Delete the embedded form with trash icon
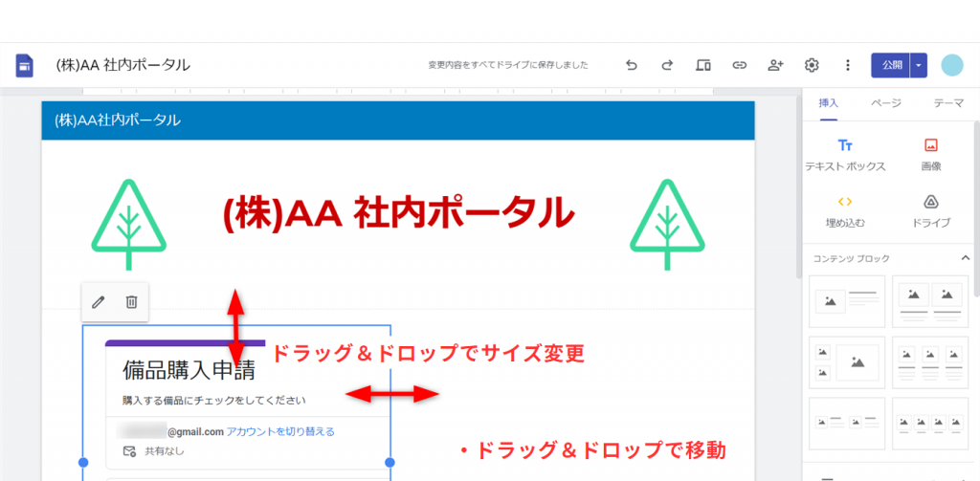The width and height of the screenshot is (980, 481). click(132, 302)
